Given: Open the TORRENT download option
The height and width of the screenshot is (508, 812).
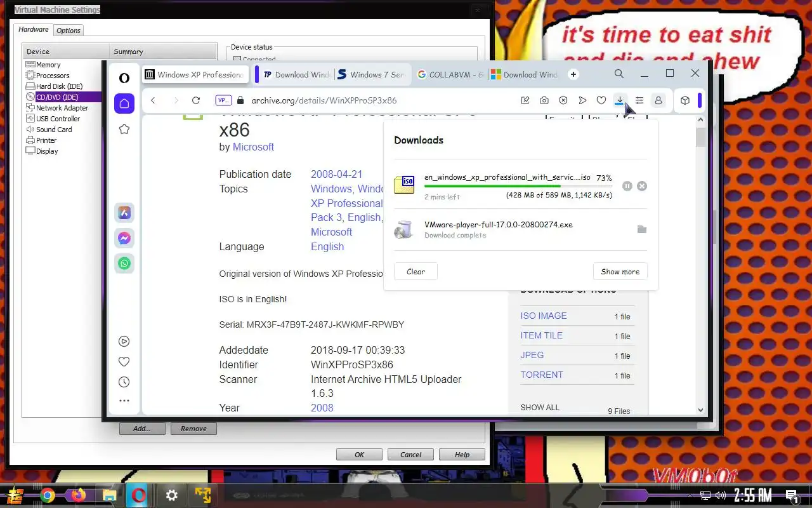Looking at the screenshot, I should pos(542,375).
